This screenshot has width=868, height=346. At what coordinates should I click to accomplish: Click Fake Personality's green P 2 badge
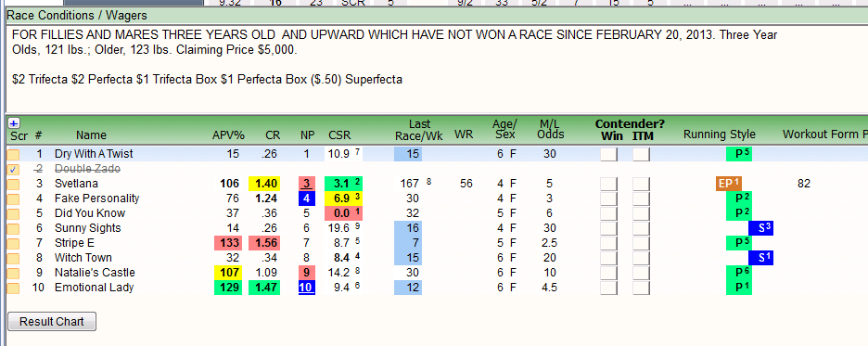739,199
